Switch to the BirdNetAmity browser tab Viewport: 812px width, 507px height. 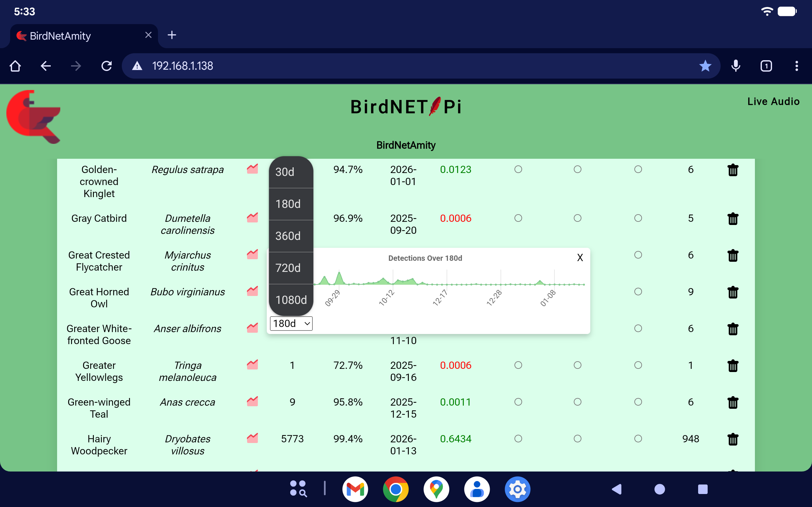point(60,35)
